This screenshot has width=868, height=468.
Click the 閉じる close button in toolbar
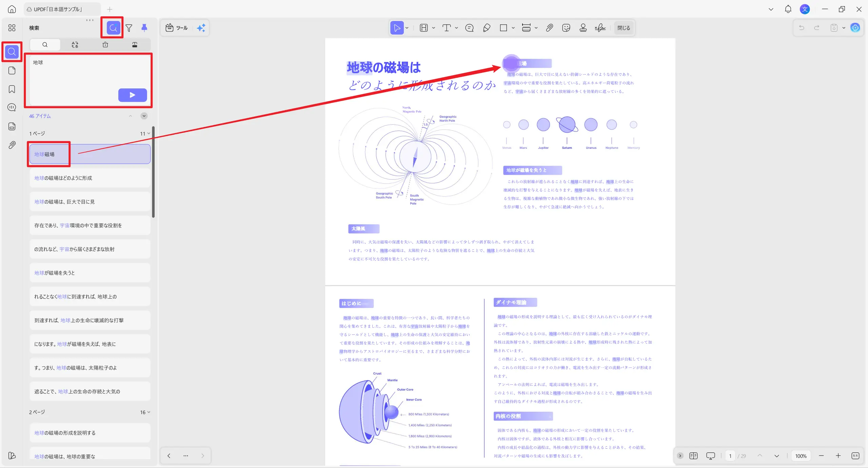(624, 28)
